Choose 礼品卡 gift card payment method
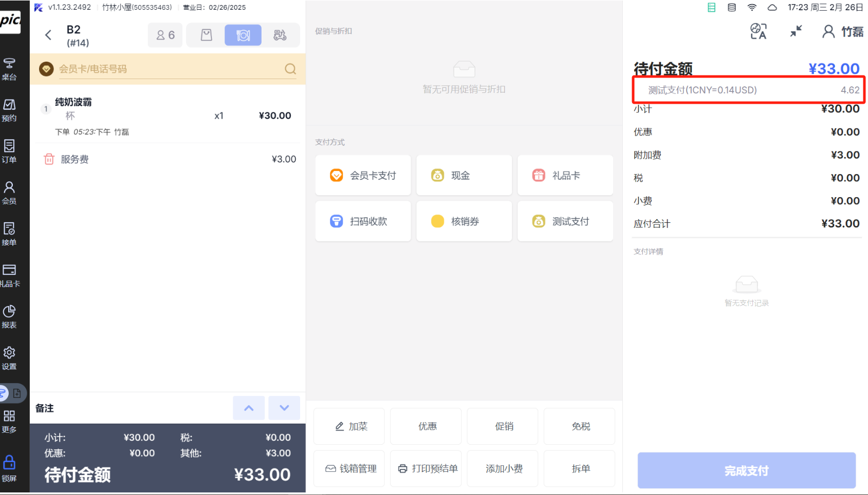 (x=565, y=176)
